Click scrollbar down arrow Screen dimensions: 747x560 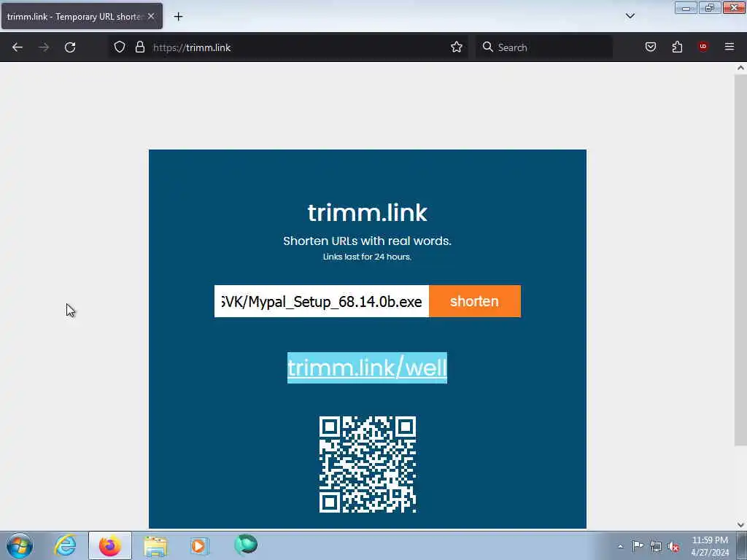(740, 525)
